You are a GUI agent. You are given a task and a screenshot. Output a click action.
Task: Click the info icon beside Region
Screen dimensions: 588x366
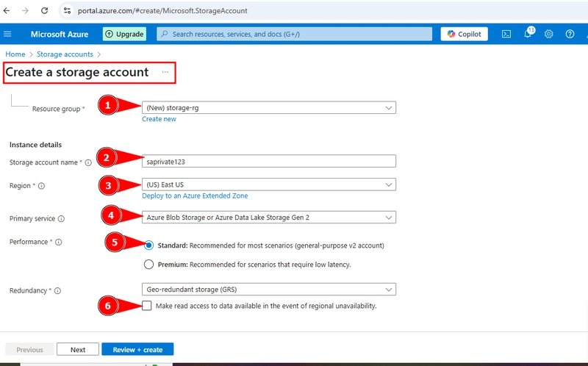click(x=42, y=186)
